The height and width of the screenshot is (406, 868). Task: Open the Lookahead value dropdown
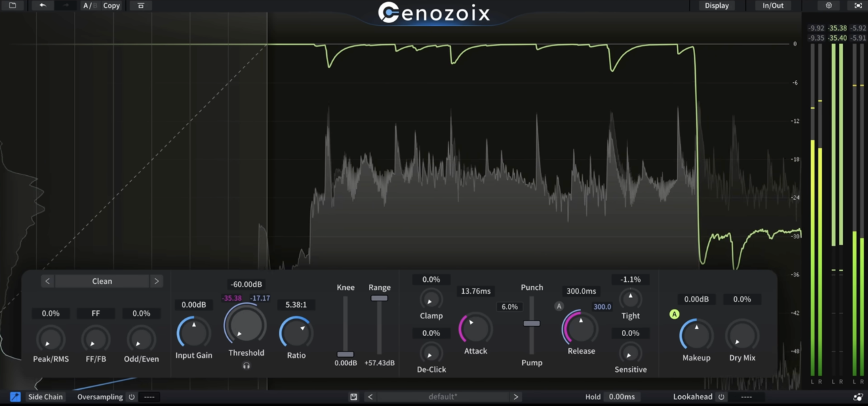(747, 397)
